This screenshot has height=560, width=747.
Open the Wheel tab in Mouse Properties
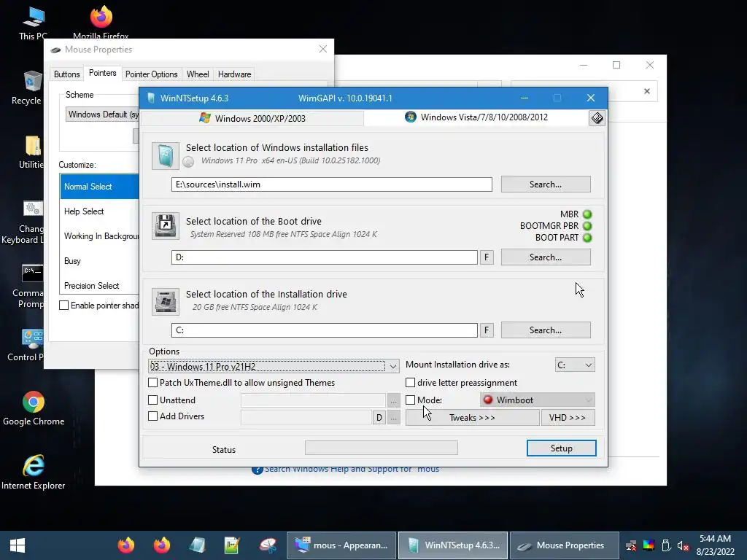198,74
